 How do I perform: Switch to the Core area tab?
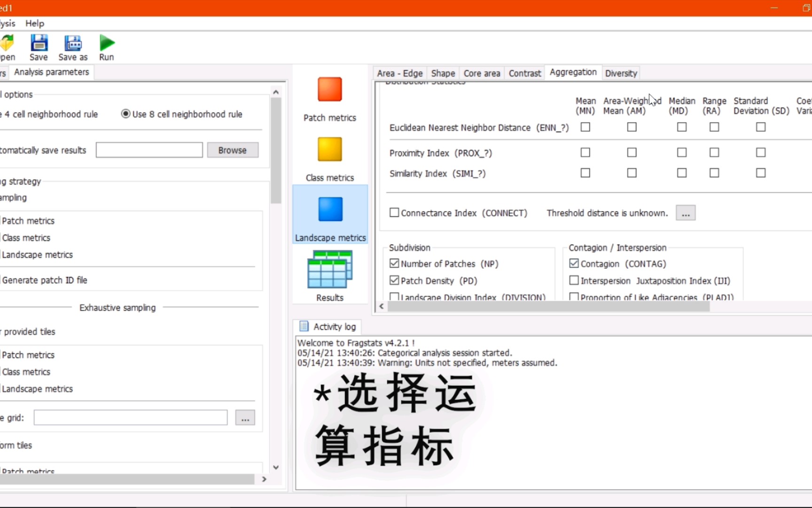(482, 73)
